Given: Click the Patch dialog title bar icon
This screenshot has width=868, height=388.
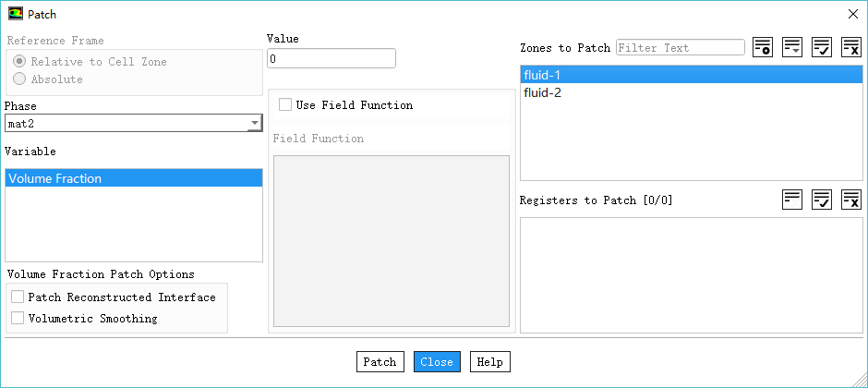Looking at the screenshot, I should tap(16, 13).
